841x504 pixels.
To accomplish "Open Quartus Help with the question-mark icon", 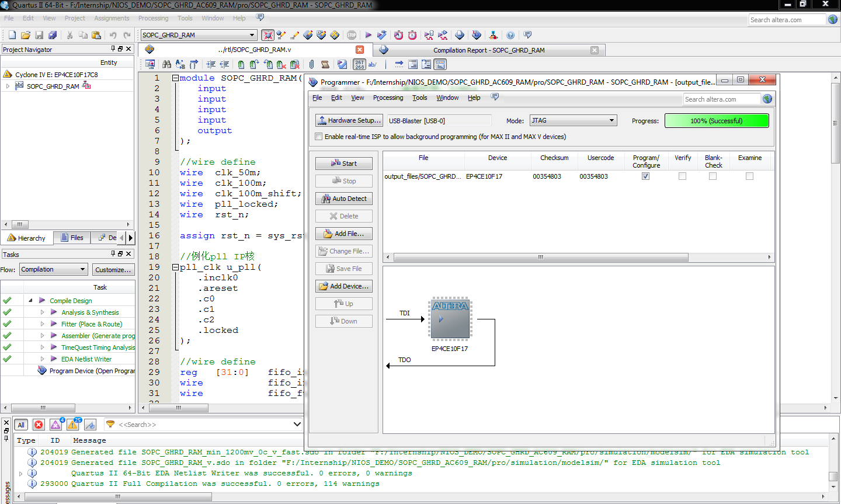I will coord(510,35).
